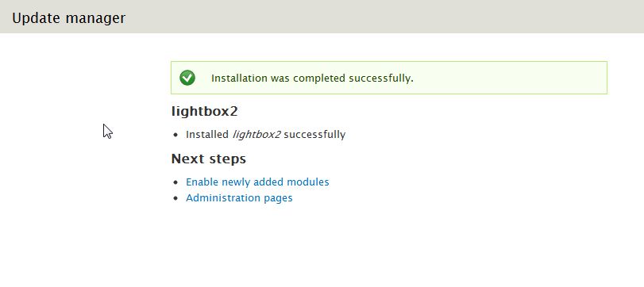Click bullet beside Enable newly added modules
The width and height of the screenshot is (644, 287).
coord(176,182)
